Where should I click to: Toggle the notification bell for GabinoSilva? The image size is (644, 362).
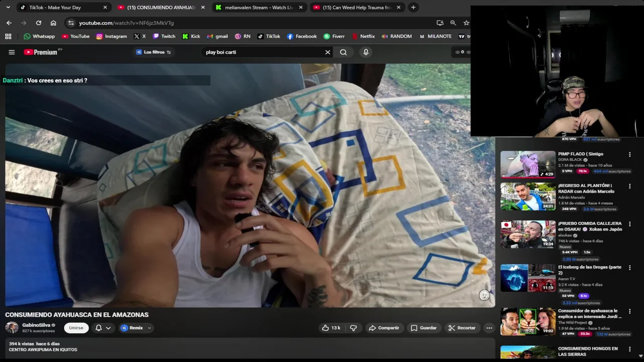[x=99, y=328]
